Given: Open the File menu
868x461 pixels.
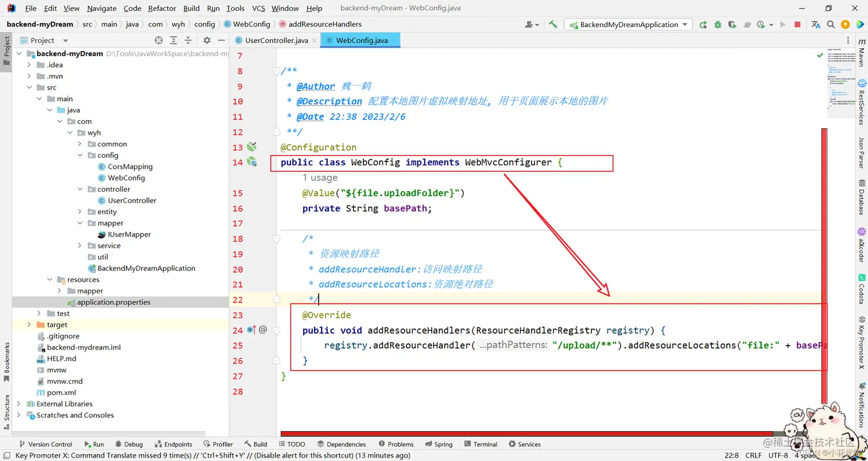Looking at the screenshot, I should (30, 8).
